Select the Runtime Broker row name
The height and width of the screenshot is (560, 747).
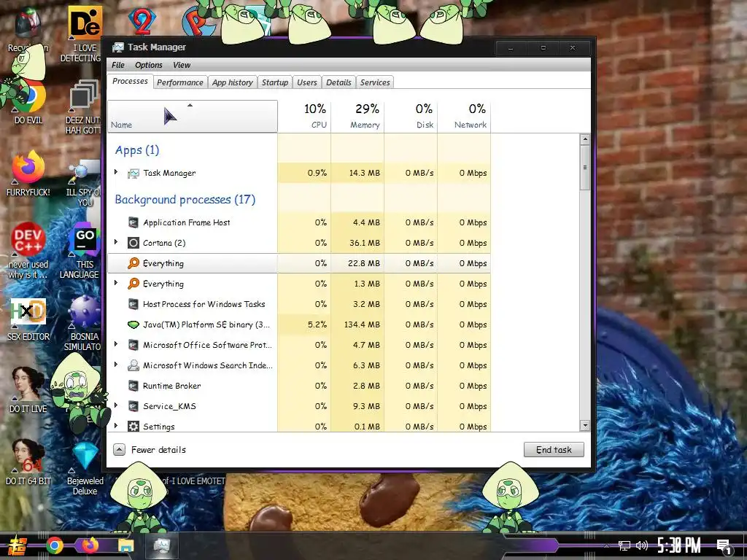point(172,386)
